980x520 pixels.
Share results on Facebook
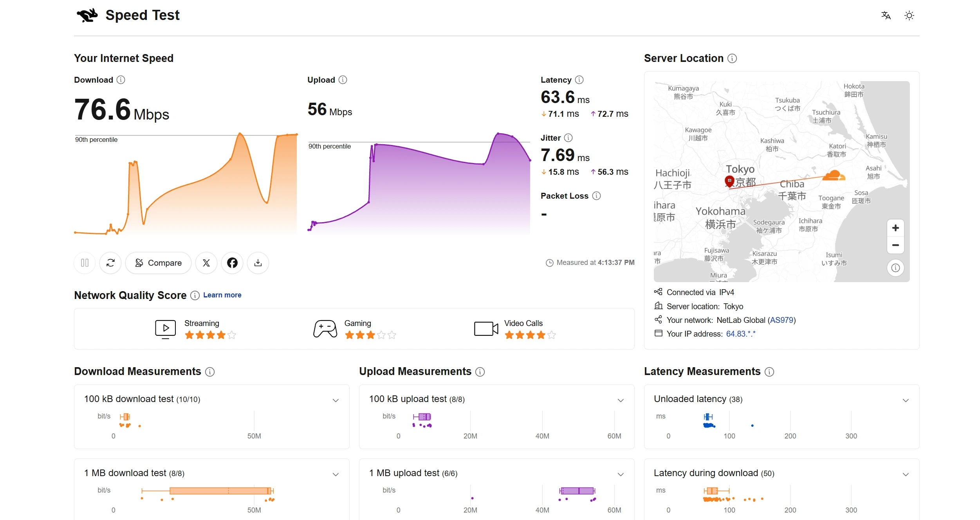[x=232, y=263]
